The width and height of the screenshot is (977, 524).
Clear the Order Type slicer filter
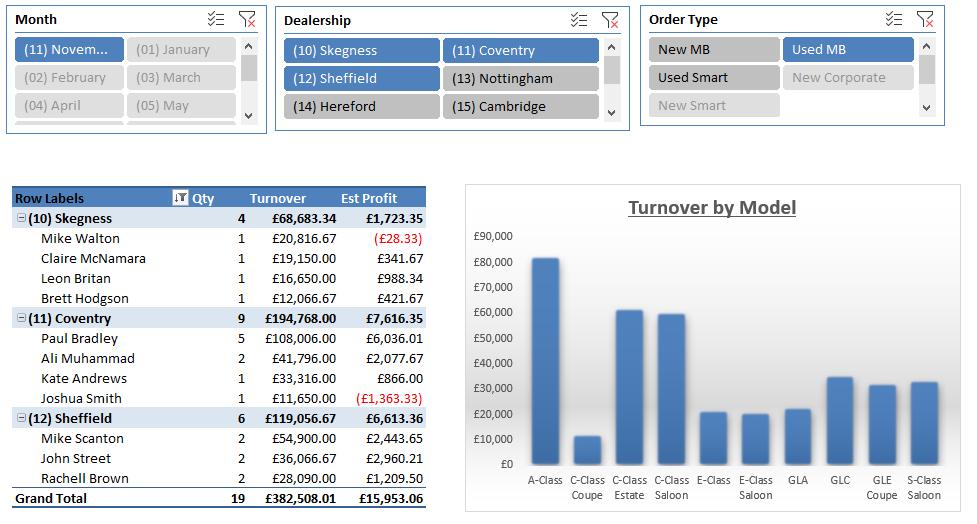click(x=925, y=19)
